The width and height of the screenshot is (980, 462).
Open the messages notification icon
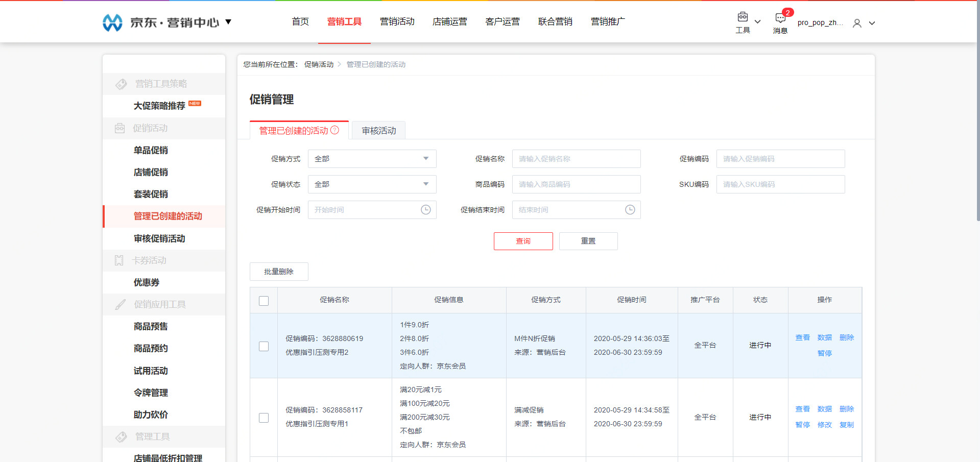[780, 18]
